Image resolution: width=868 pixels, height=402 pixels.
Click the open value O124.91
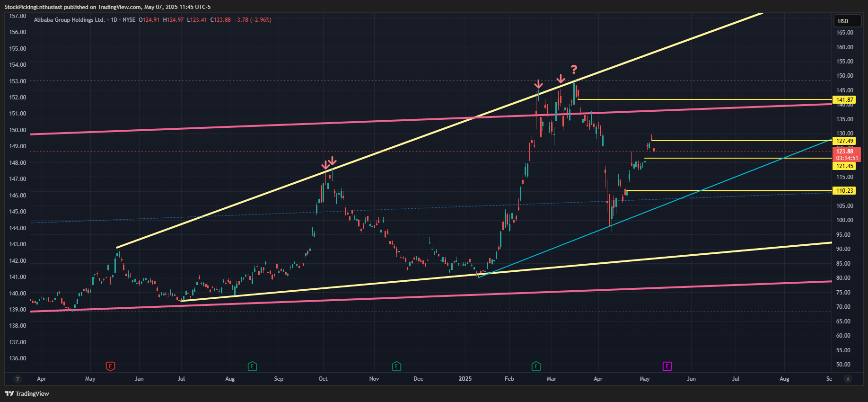pyautogui.click(x=149, y=20)
